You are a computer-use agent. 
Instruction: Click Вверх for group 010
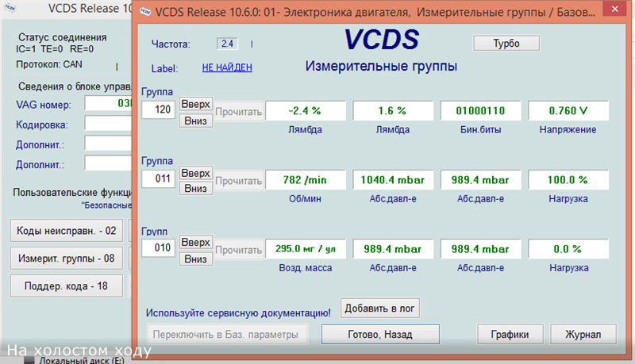point(195,242)
